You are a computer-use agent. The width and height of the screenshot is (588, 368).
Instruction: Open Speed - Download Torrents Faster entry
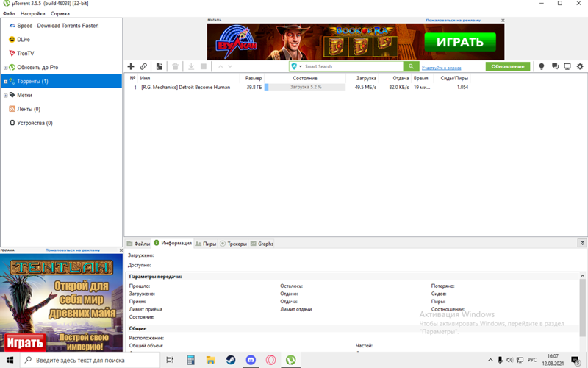[58, 26]
